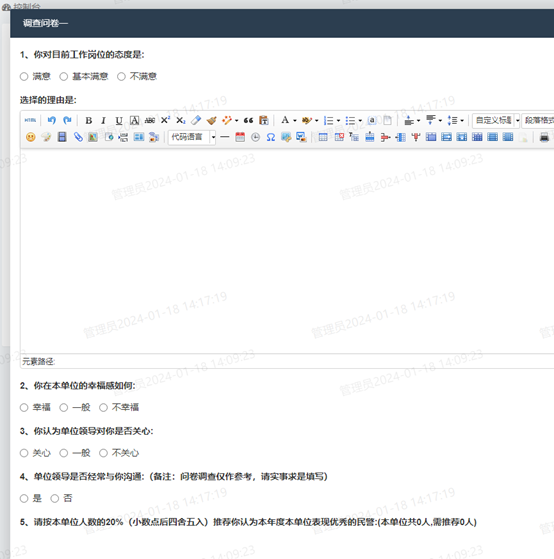The image size is (554, 559).
Task: Select 不幸福 for question 2
Action: point(103,407)
